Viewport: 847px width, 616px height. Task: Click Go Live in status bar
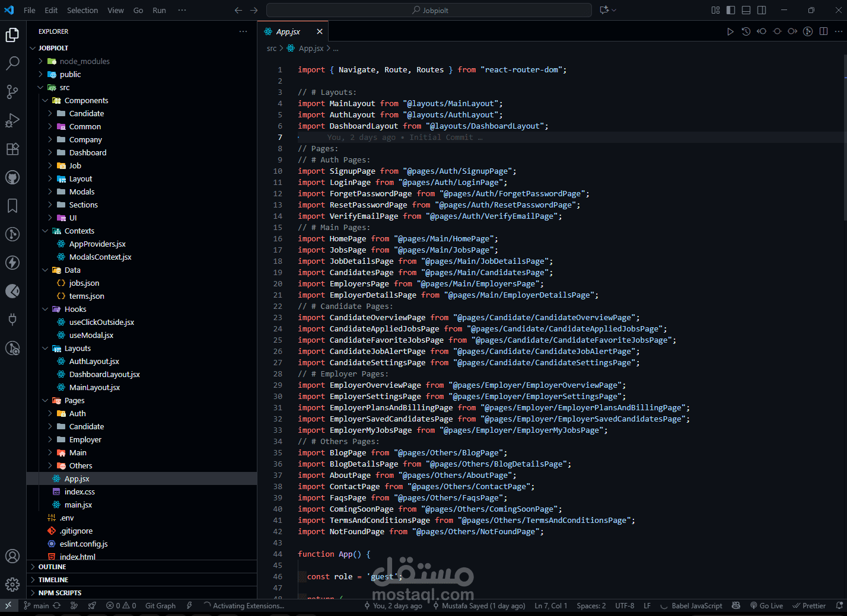tap(766, 606)
